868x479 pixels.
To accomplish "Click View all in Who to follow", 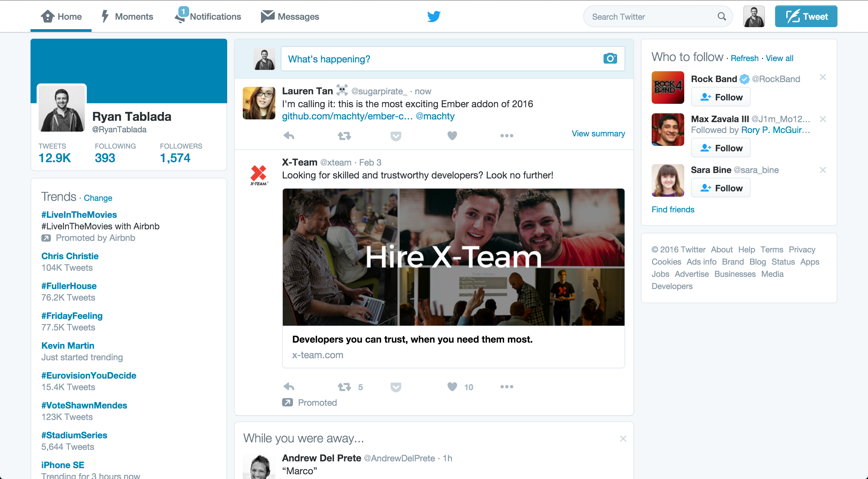I will point(779,58).
